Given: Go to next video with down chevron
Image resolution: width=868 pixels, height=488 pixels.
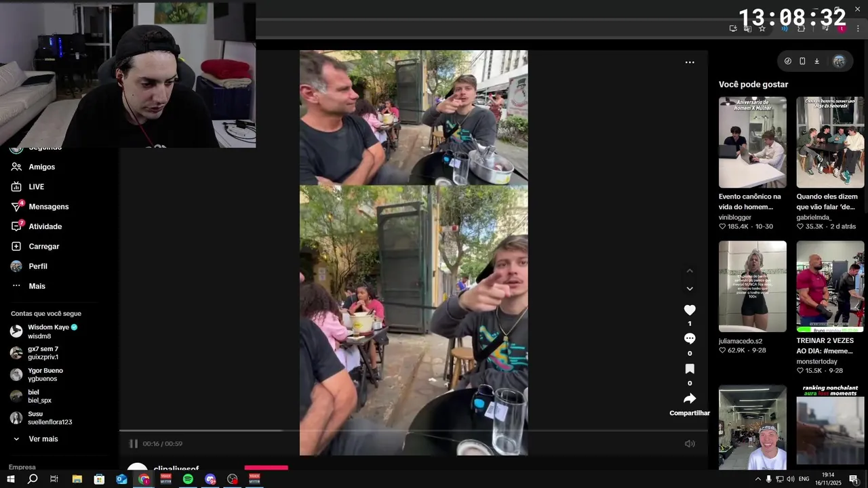Looking at the screenshot, I should coord(690,289).
